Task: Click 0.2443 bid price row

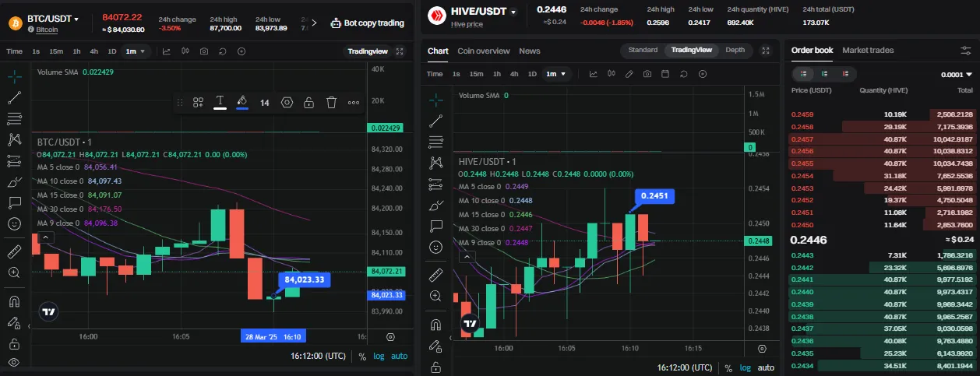Action: pos(880,255)
